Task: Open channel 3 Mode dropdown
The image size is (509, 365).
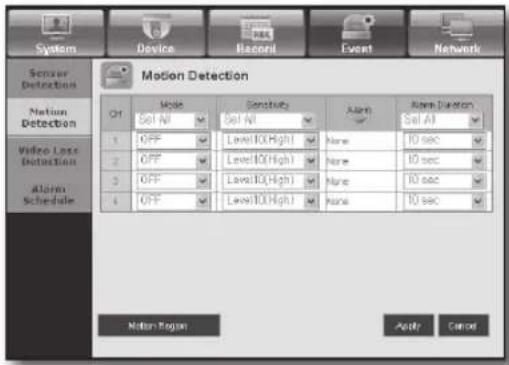Action: (173, 180)
